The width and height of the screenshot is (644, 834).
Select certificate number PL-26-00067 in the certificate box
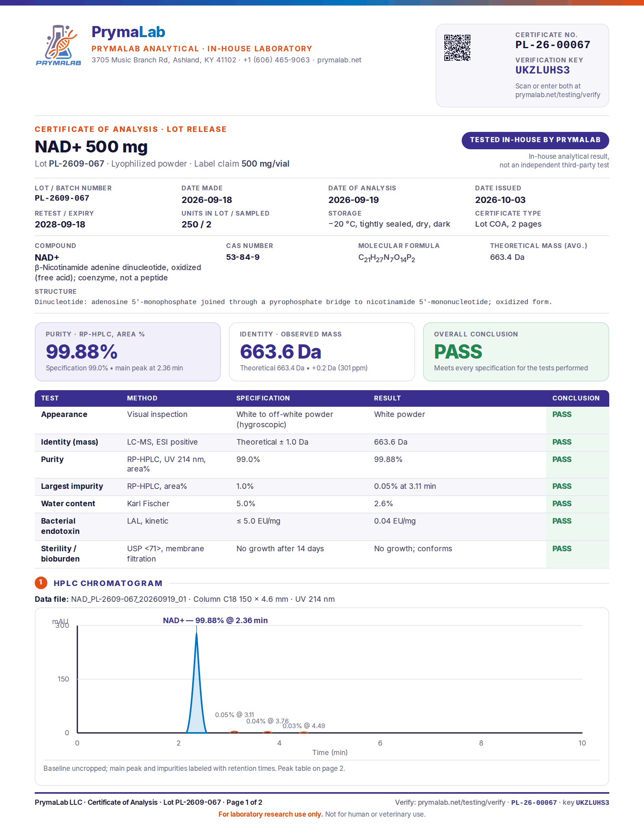click(552, 45)
